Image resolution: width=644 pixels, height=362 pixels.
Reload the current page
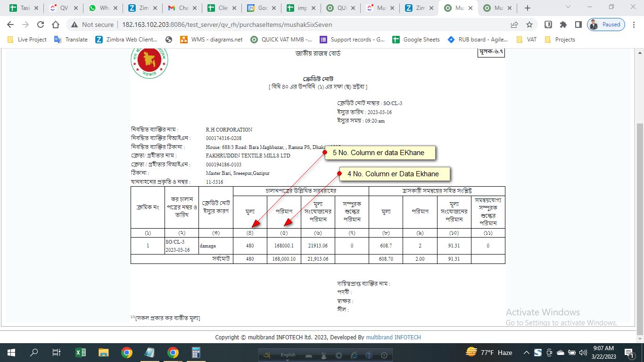click(41, 25)
